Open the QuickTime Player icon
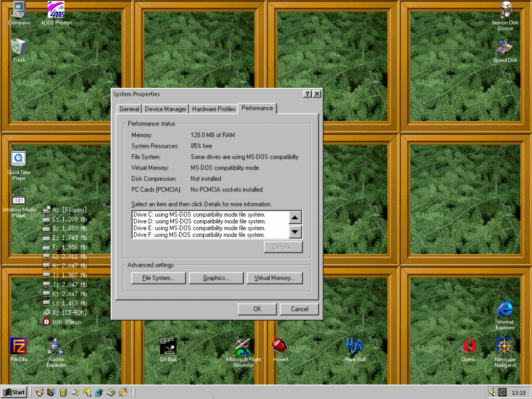This screenshot has height=399, width=532. 19,160
